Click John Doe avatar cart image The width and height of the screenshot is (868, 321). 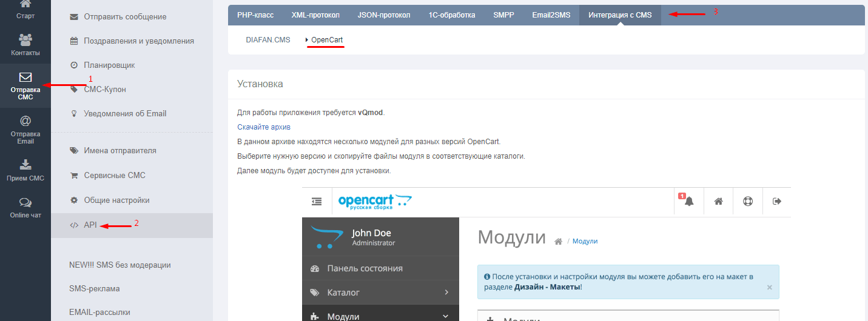[x=327, y=237]
